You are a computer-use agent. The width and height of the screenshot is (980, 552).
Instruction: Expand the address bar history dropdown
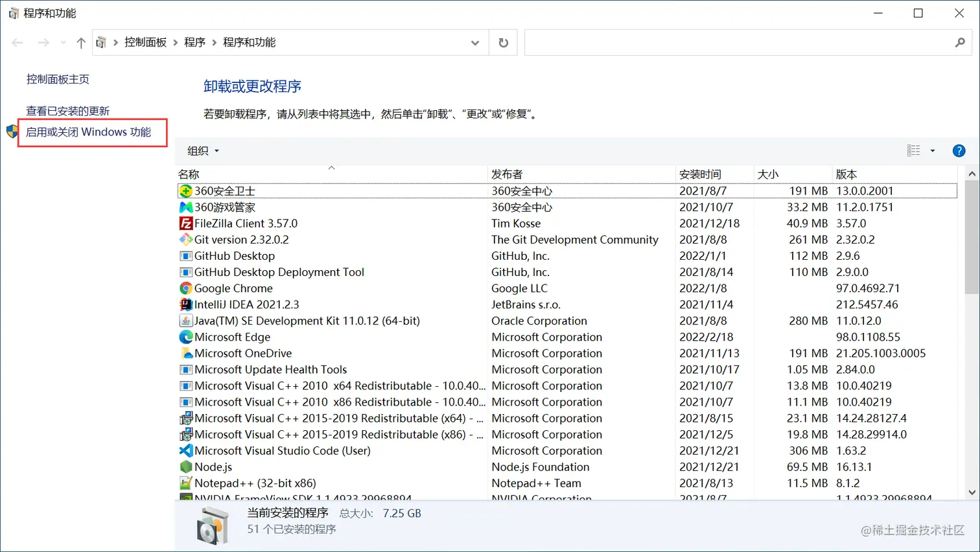475,43
